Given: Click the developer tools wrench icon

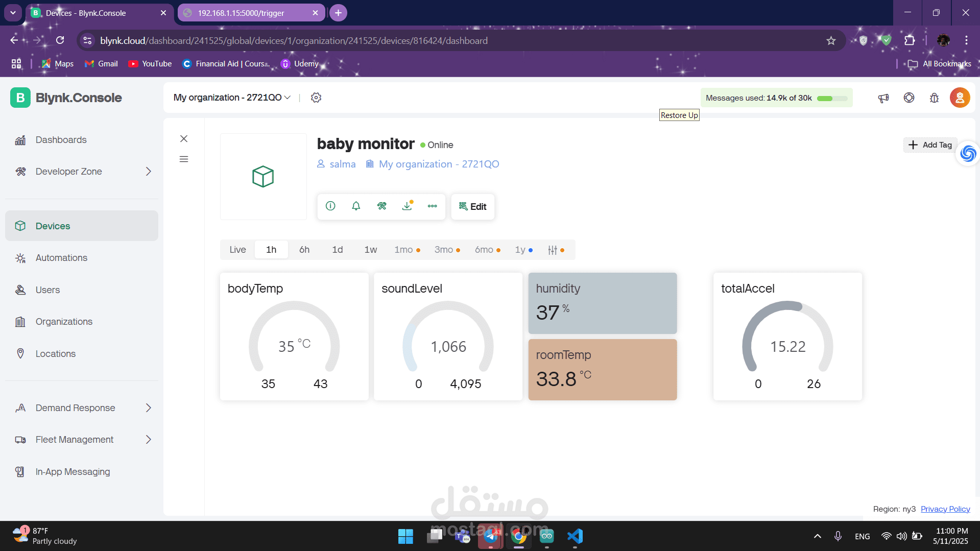Looking at the screenshot, I should [x=381, y=206].
